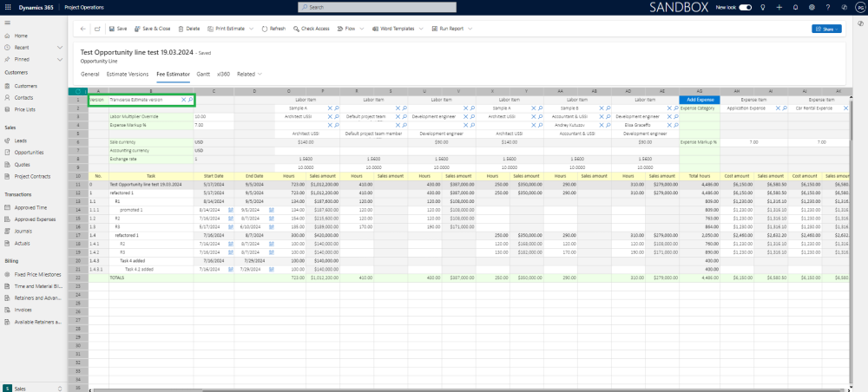The width and height of the screenshot is (868, 392).
Task: Collapse the navigation with hamburger icon
Action: point(8,23)
